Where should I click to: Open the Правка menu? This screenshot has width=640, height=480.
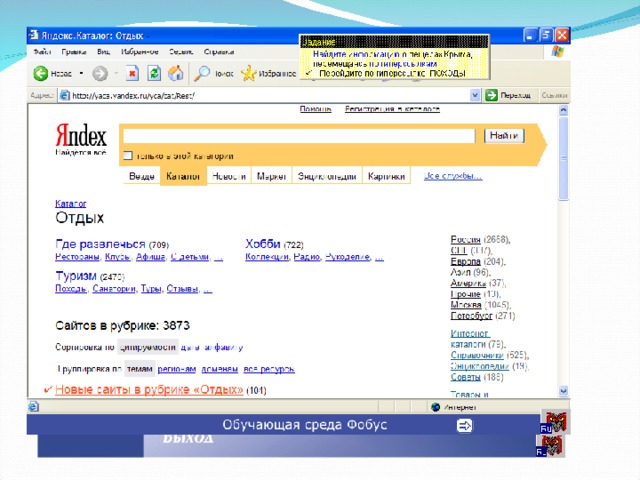click(x=74, y=52)
